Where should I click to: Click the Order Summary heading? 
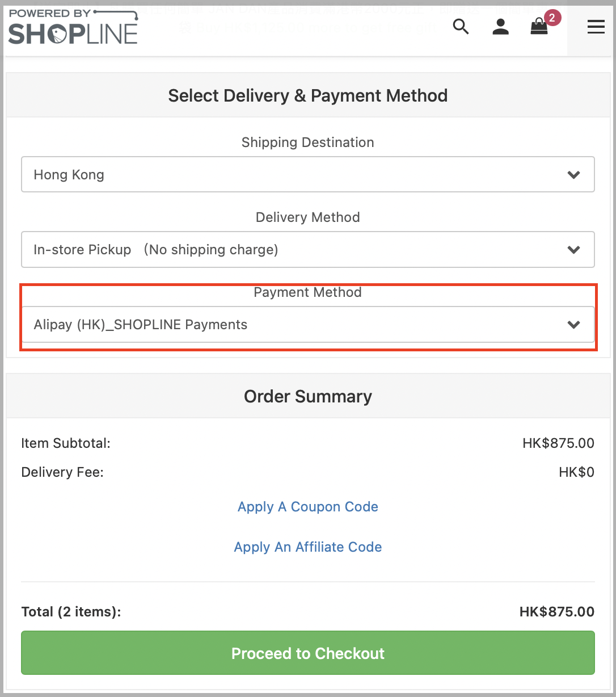pos(308,396)
